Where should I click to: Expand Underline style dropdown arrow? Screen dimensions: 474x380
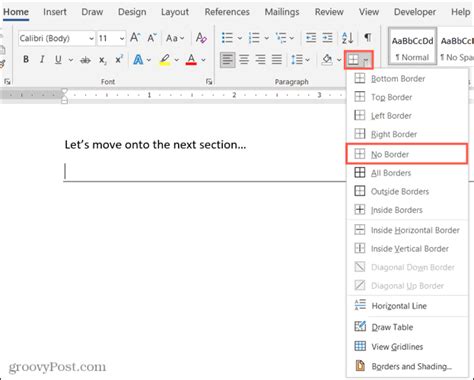coord(71,60)
